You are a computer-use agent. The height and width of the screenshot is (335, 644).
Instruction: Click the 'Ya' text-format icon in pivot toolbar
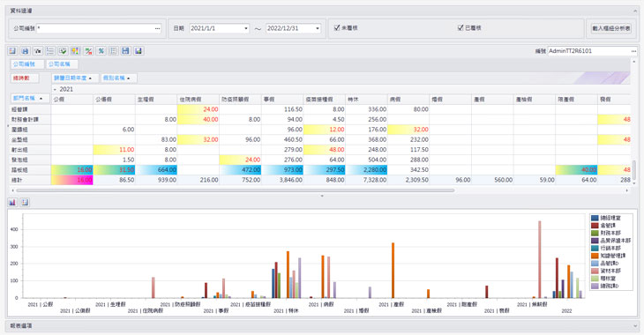(38, 51)
